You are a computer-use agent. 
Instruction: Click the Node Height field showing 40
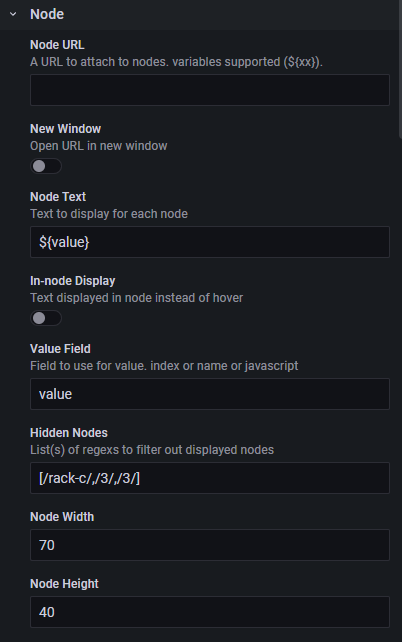click(x=210, y=612)
